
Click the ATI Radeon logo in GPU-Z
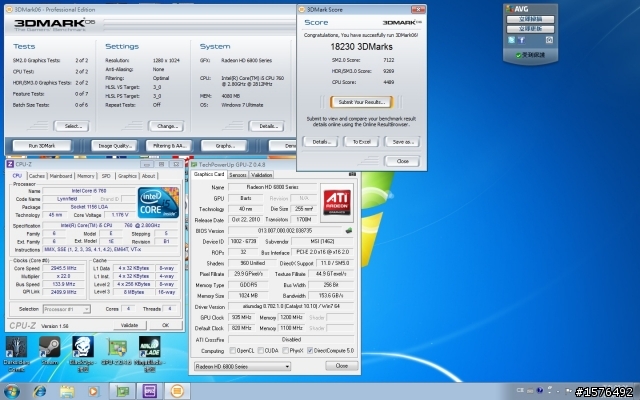337,203
